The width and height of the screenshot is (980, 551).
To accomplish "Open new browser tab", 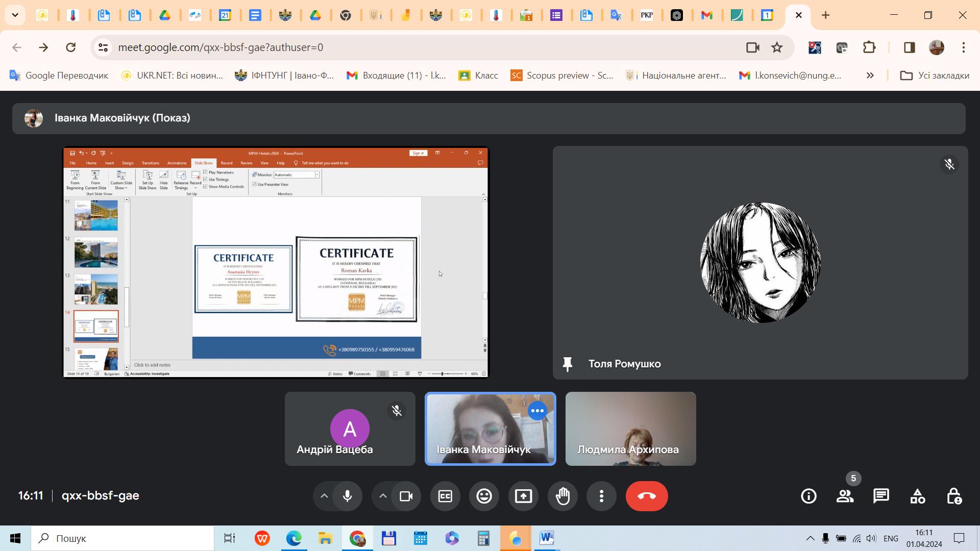I will (x=825, y=15).
